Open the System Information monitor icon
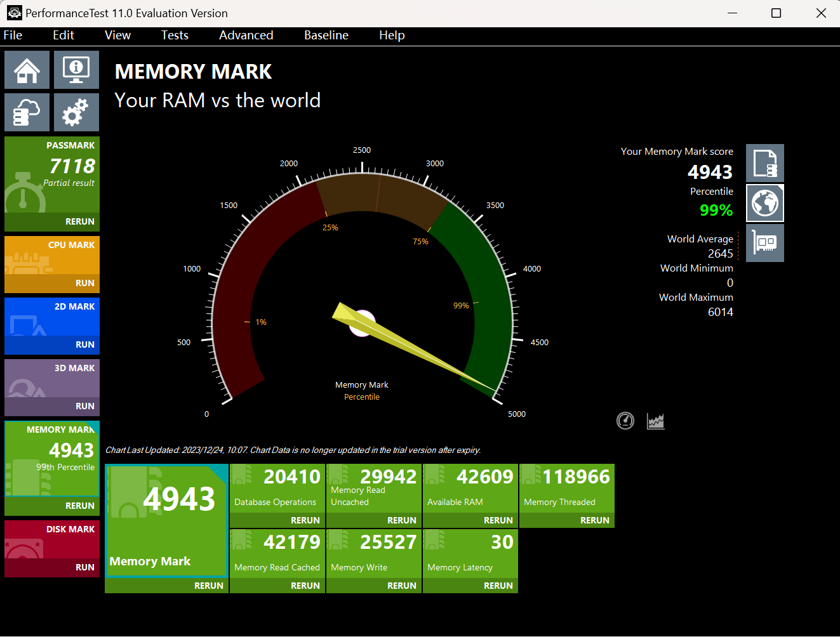This screenshot has width=840, height=637. tap(76, 70)
